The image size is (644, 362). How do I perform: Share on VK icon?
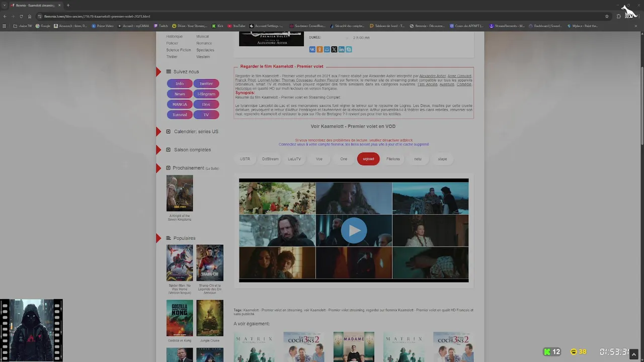pyautogui.click(x=312, y=49)
